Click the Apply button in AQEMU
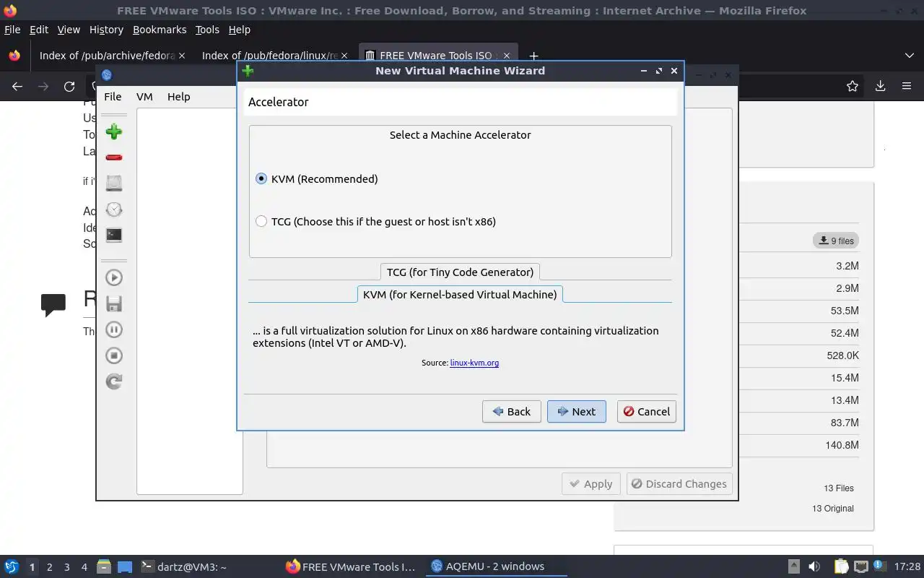 pyautogui.click(x=590, y=483)
